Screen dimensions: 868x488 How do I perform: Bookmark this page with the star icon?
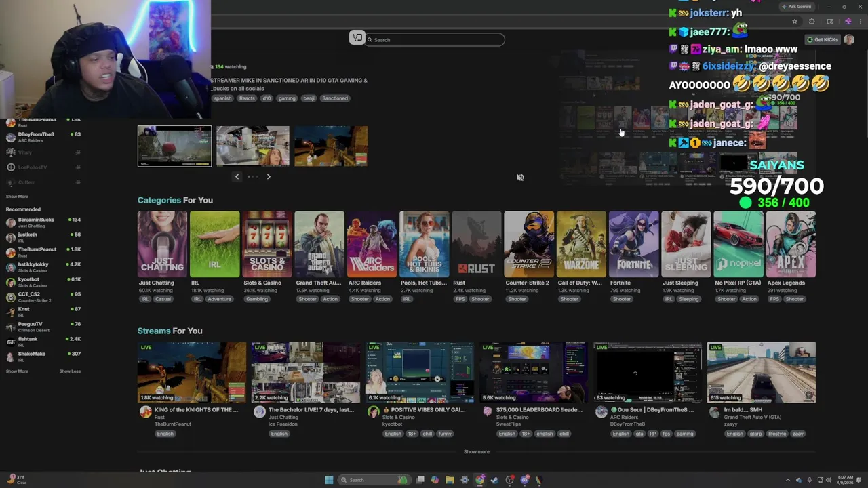[x=795, y=21]
